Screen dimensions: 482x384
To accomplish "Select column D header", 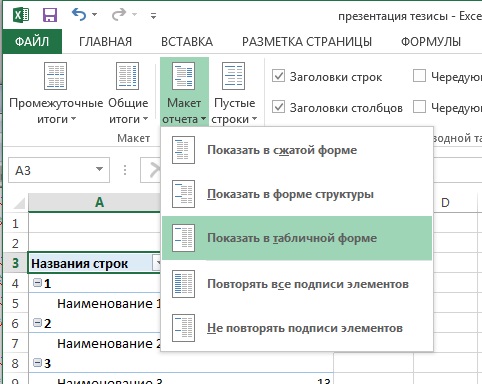I will (x=445, y=202).
